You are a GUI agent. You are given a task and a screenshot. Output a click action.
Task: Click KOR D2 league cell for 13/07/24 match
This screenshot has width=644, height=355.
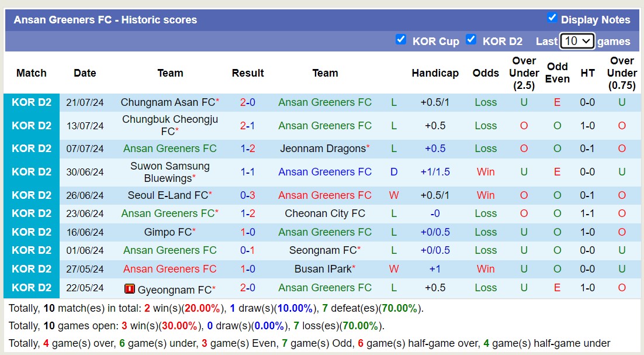click(x=32, y=126)
